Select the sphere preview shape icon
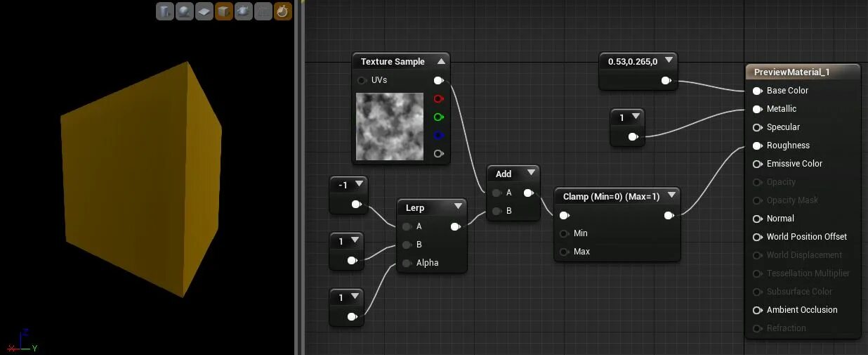The width and height of the screenshot is (868, 355). pyautogui.click(x=185, y=11)
